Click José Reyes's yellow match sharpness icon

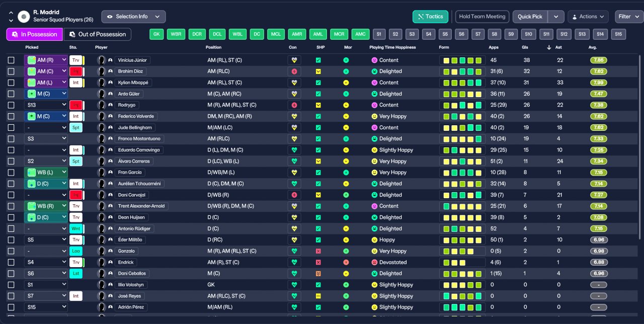click(318, 296)
